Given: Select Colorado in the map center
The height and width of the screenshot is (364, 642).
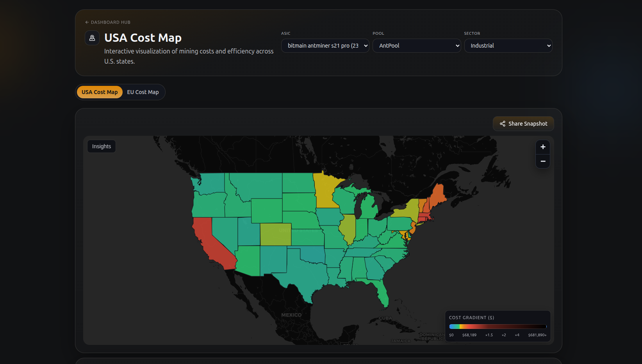Looking at the screenshot, I should [275, 234].
